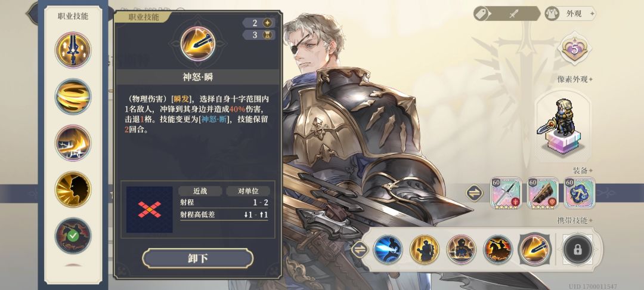Select the blue dash carried skill
This screenshot has height=290, width=644.
tap(388, 249)
